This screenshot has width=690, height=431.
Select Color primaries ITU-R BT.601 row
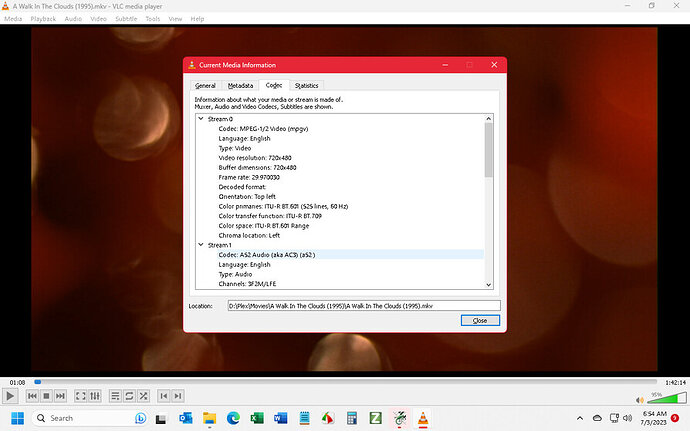(283, 206)
